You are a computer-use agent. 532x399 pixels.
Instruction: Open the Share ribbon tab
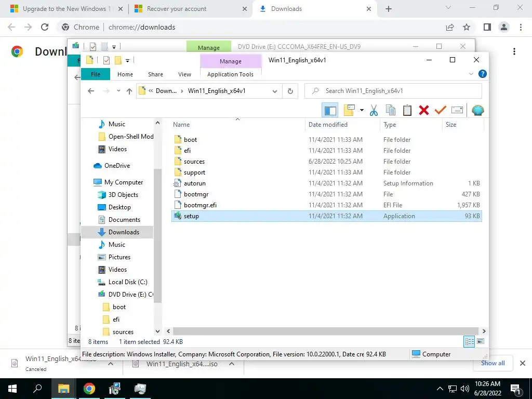155,74
